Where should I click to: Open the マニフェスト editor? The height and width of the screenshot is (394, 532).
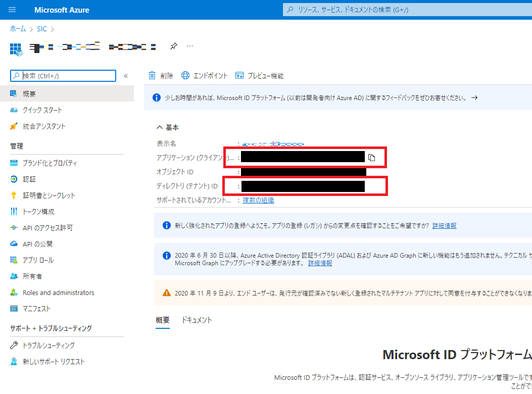36,309
